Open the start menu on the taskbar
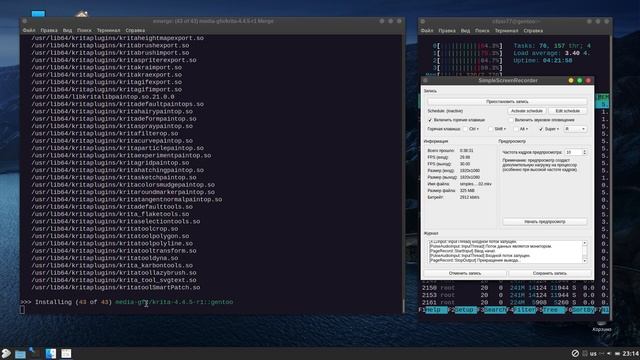 pyautogui.click(x=6, y=353)
